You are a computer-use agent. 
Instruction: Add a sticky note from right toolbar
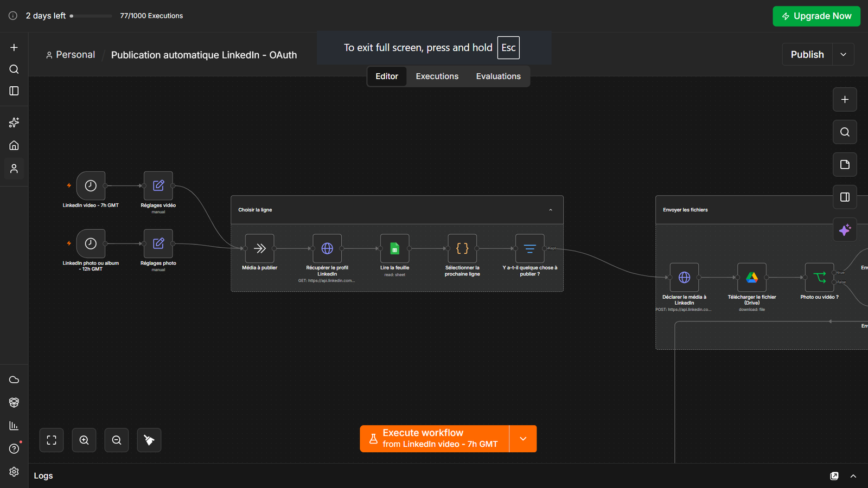pyautogui.click(x=845, y=164)
